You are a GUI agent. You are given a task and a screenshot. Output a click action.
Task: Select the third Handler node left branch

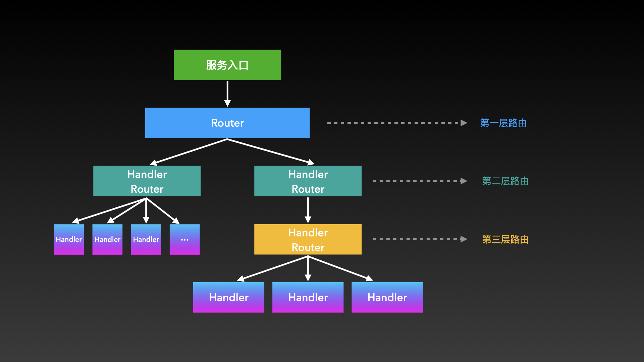click(x=146, y=239)
